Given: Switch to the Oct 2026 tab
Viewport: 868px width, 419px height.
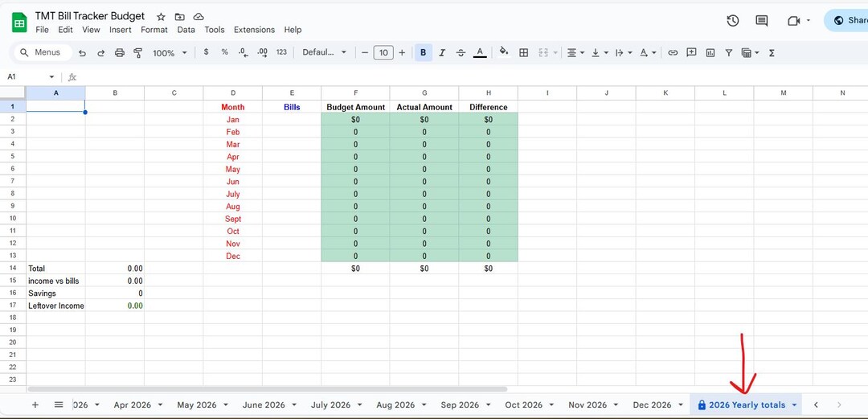Looking at the screenshot, I should click(524, 405).
